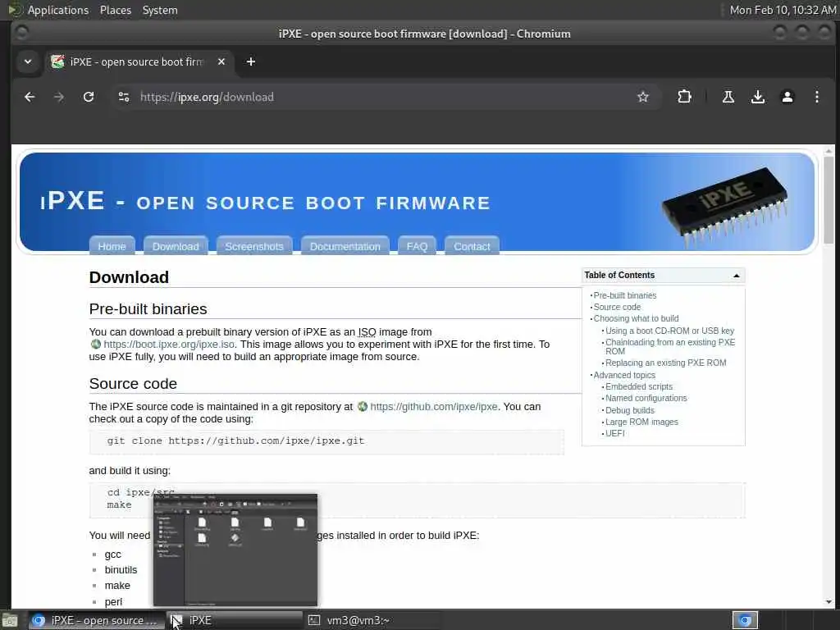Open the Documentation navigation tab

pyautogui.click(x=345, y=246)
